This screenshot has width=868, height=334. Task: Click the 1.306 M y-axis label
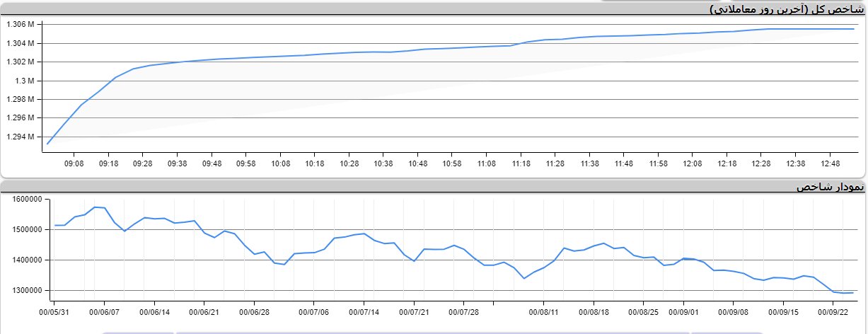click(20, 25)
